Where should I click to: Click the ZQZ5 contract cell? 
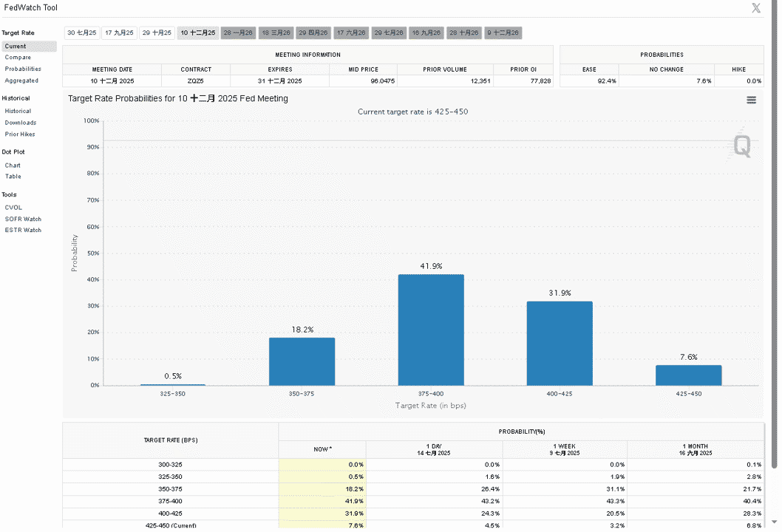click(x=195, y=81)
